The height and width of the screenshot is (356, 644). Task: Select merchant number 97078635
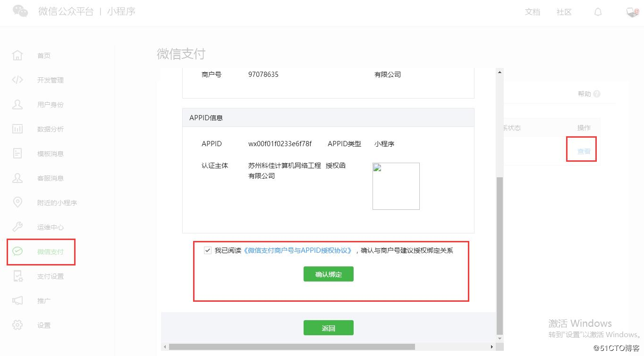(263, 75)
